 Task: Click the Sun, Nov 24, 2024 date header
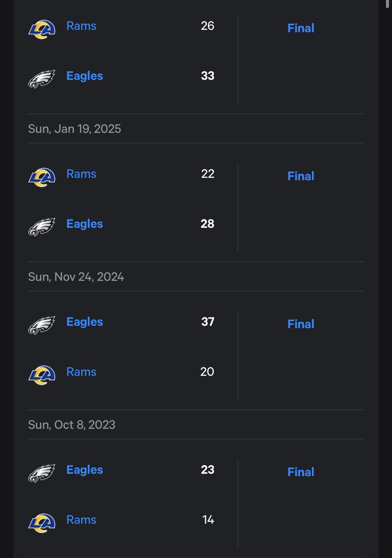click(x=76, y=277)
